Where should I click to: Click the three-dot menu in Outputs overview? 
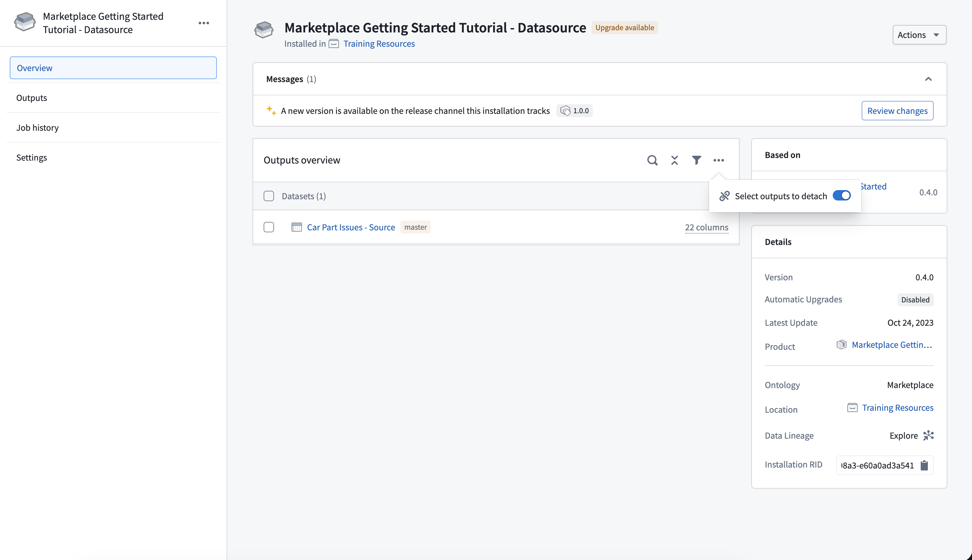tap(718, 160)
